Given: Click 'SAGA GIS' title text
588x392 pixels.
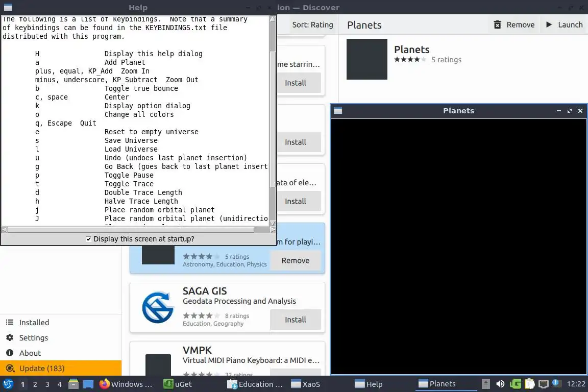Looking at the screenshot, I should point(205,291).
